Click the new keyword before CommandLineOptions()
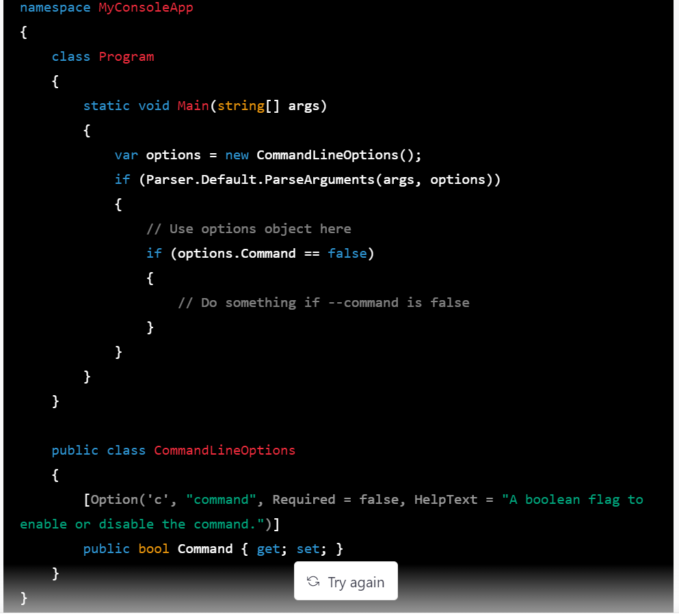This screenshot has height=616, width=679. tap(237, 155)
